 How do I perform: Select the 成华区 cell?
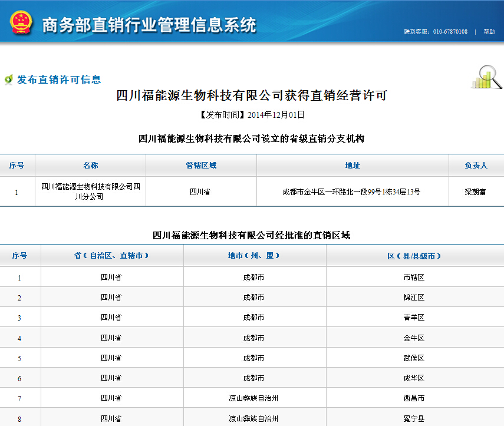(x=414, y=378)
